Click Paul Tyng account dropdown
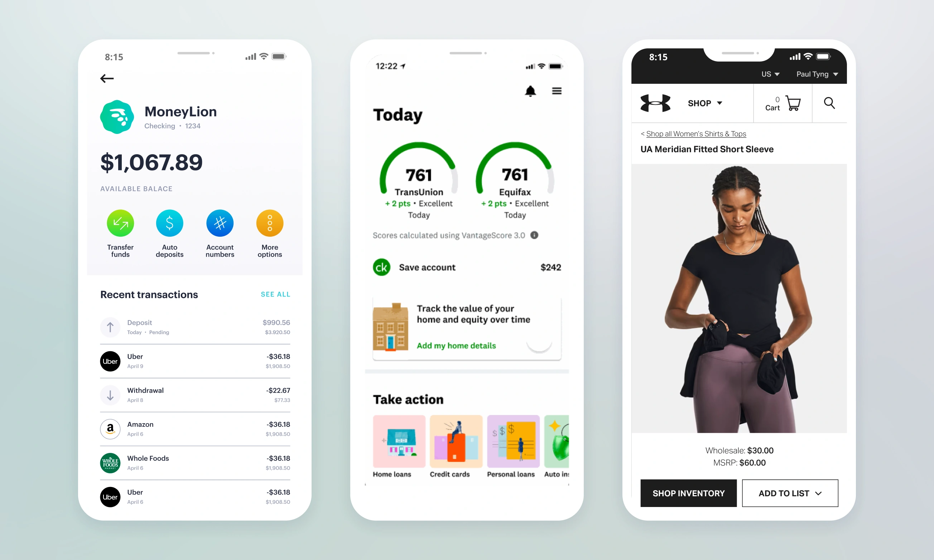Image resolution: width=934 pixels, height=560 pixels. click(817, 74)
